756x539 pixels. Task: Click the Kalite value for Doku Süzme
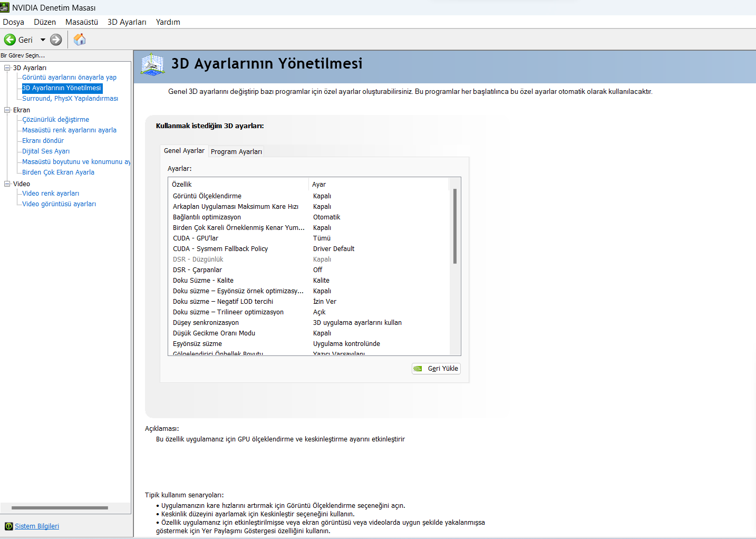point(321,281)
